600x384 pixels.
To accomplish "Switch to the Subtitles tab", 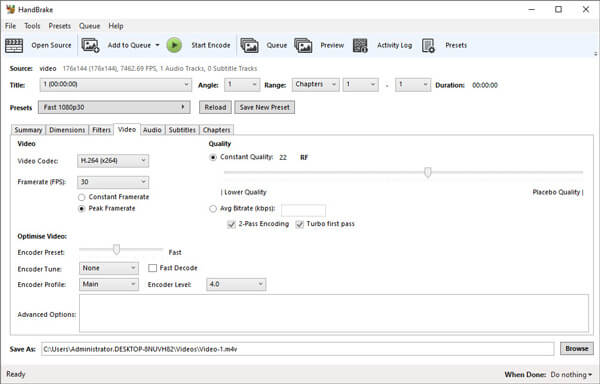I will [x=182, y=130].
